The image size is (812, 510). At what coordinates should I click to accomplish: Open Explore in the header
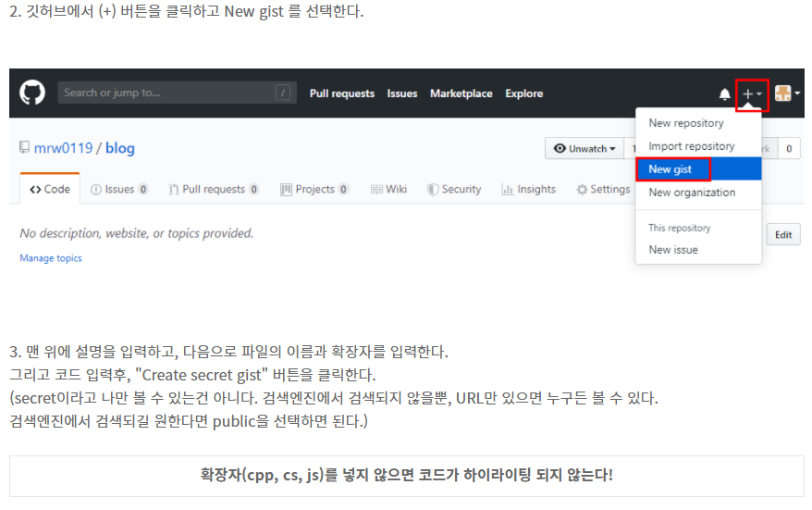coord(524,93)
